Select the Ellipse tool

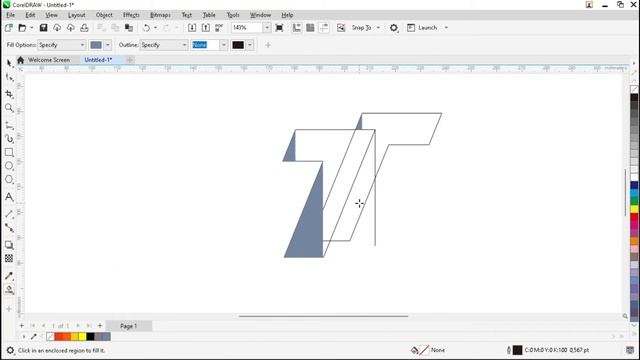(9, 166)
